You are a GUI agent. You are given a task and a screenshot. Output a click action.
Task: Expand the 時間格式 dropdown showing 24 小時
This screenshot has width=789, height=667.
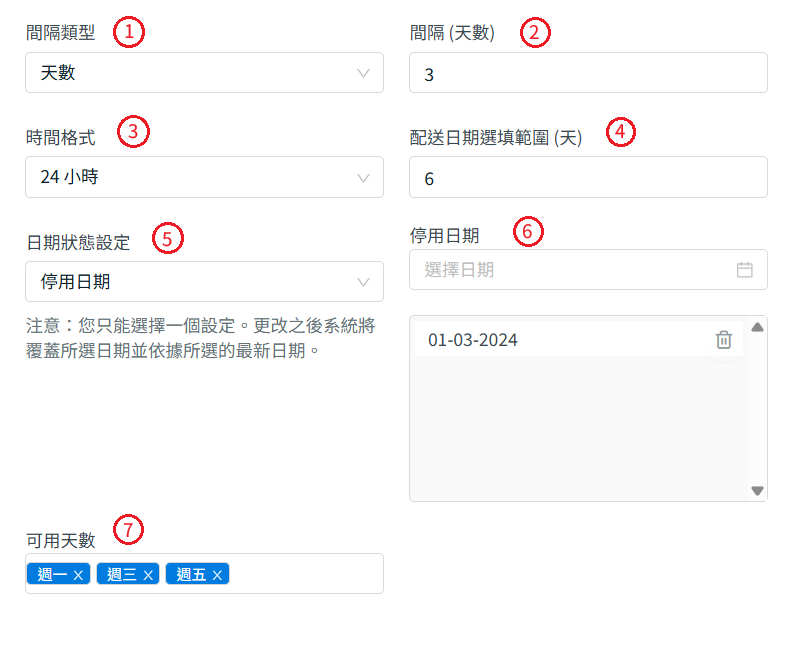204,178
